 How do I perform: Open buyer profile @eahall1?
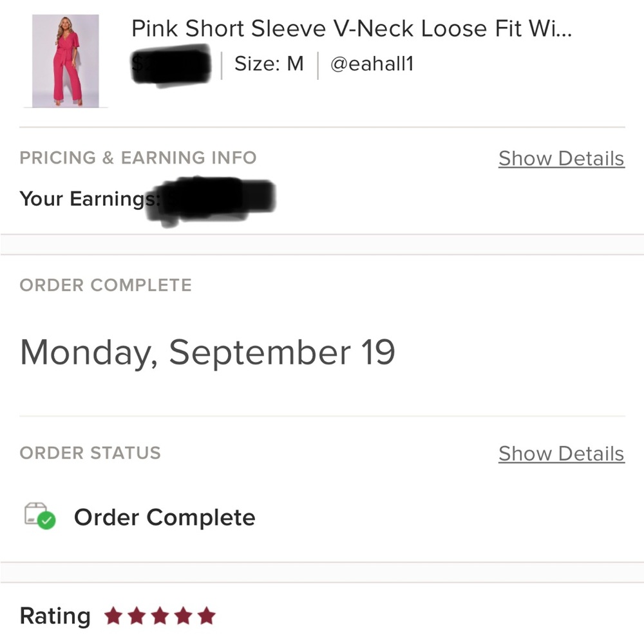372,64
